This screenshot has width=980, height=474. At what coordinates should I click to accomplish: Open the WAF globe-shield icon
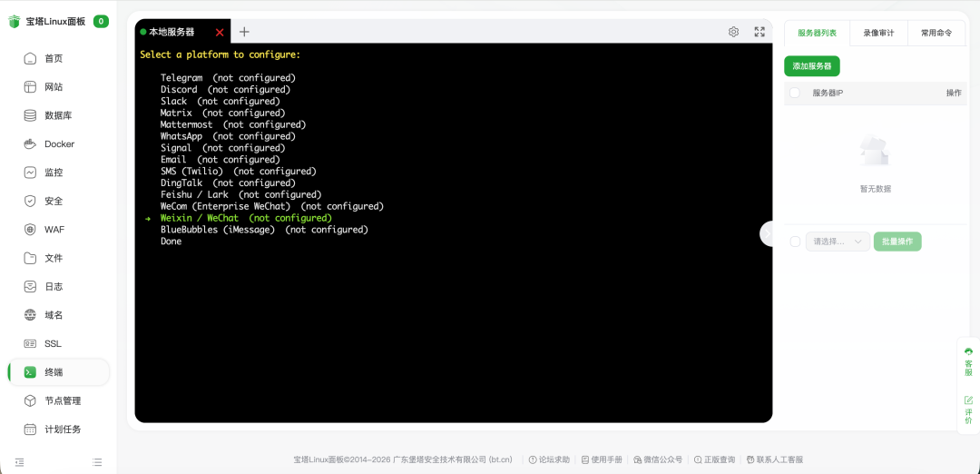click(x=30, y=230)
